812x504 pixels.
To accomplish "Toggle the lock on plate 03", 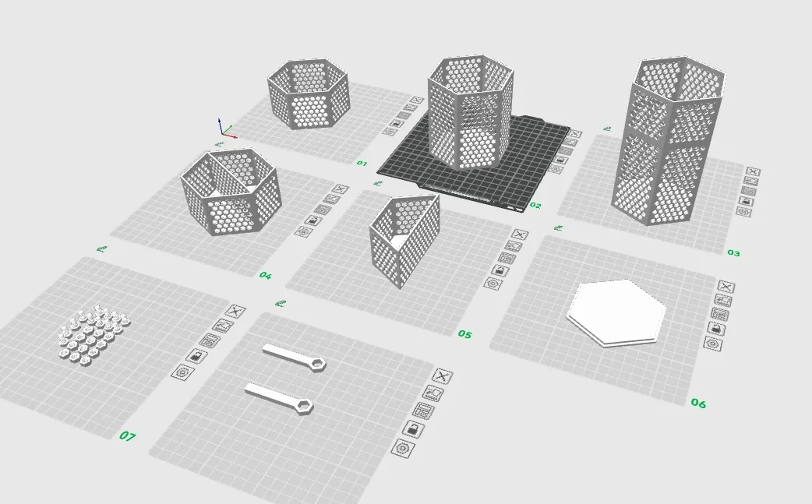I will tap(747, 201).
